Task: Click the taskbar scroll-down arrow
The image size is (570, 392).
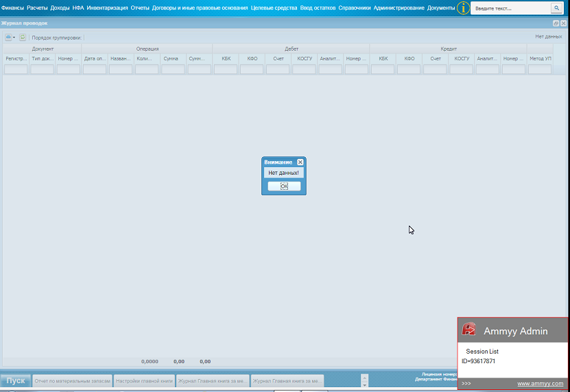Action: 365,384
